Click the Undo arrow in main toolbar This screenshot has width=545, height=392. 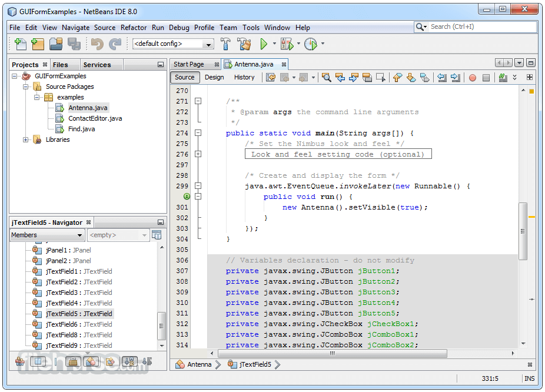click(97, 44)
